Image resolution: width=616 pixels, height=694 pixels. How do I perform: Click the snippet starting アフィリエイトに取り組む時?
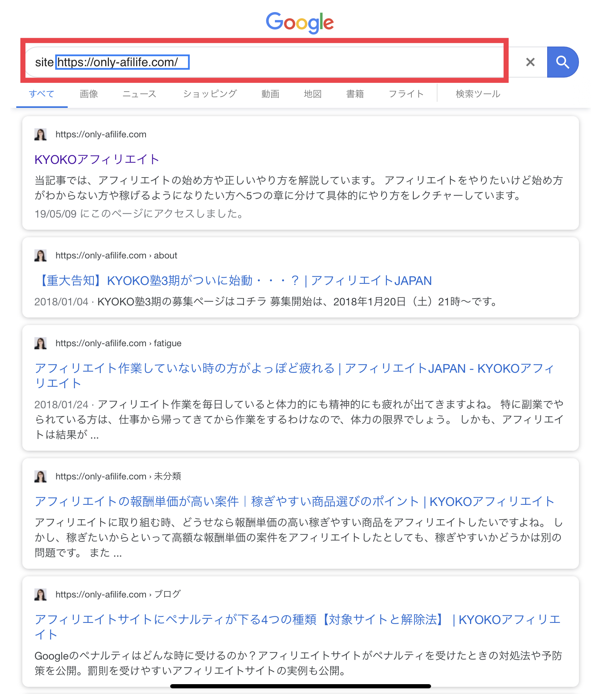(299, 538)
